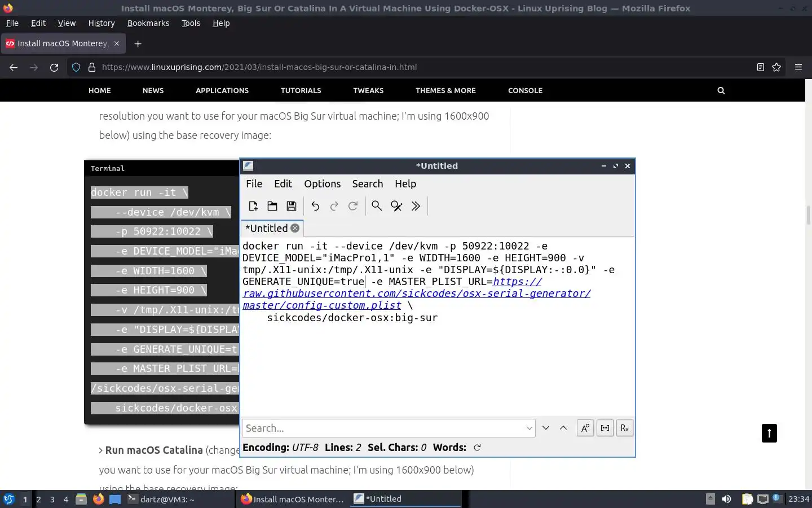Screen dimensions: 812x508
Task: Switch to Install macOS Monterey taskbar entry
Action: coord(293,499)
